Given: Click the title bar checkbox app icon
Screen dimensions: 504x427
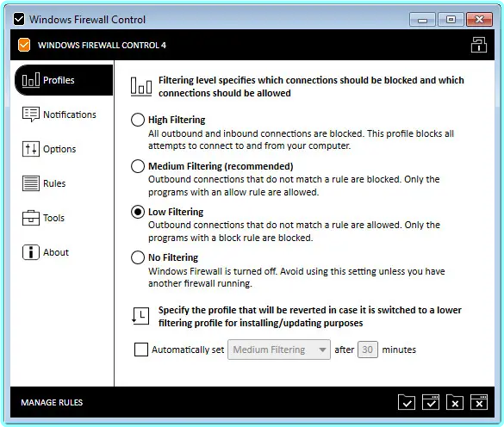Looking at the screenshot, I should click(19, 19).
